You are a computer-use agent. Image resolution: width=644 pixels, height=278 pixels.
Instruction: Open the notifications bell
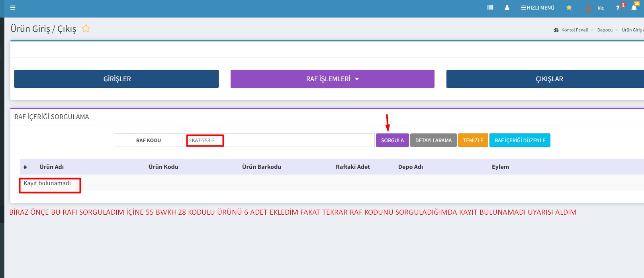[634, 8]
